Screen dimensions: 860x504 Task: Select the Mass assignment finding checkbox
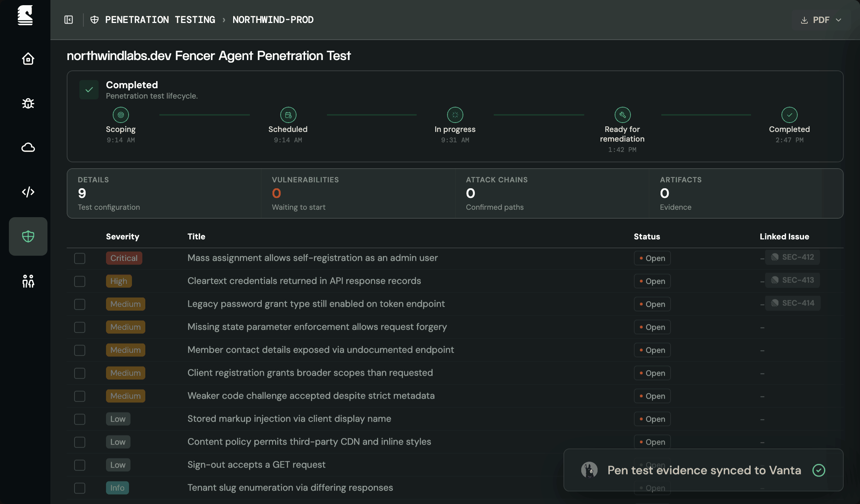[80, 258]
